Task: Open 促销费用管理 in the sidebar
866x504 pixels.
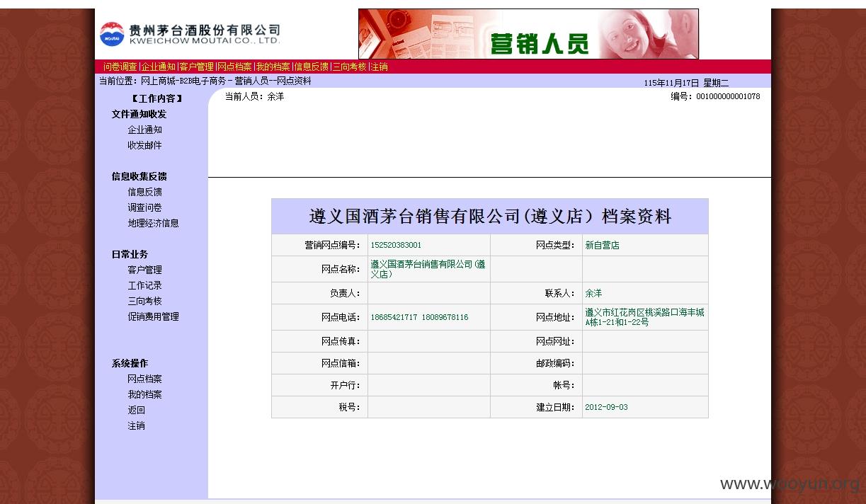Action: click(x=153, y=316)
